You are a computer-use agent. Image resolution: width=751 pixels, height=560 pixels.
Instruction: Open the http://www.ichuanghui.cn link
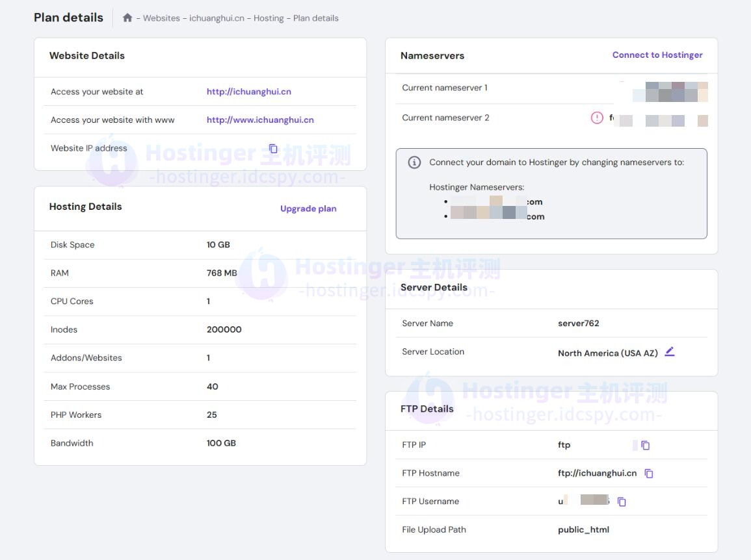pos(260,120)
